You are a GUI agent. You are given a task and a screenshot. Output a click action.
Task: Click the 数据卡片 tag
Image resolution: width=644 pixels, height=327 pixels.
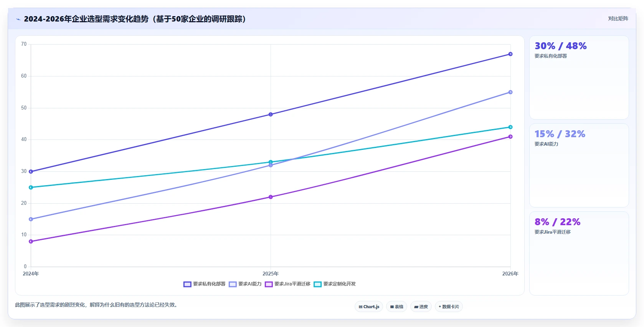[449, 307]
